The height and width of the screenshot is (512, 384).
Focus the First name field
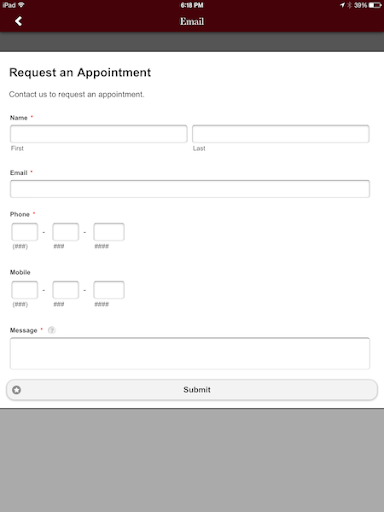99,134
